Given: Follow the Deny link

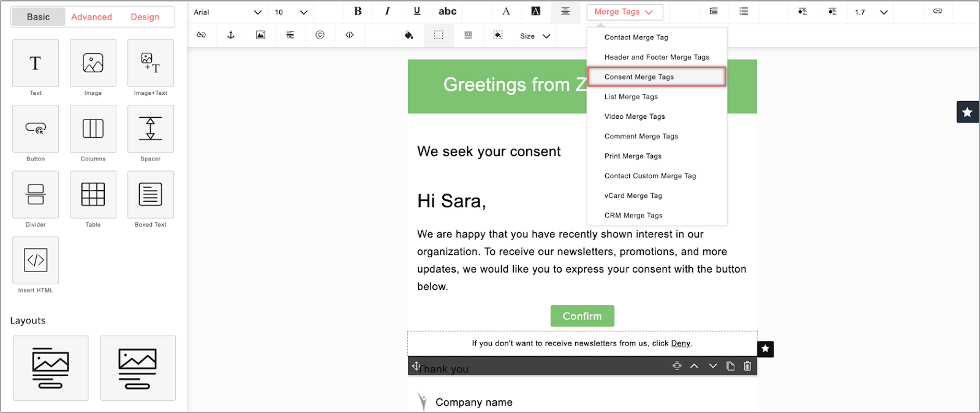Looking at the screenshot, I should (680, 343).
